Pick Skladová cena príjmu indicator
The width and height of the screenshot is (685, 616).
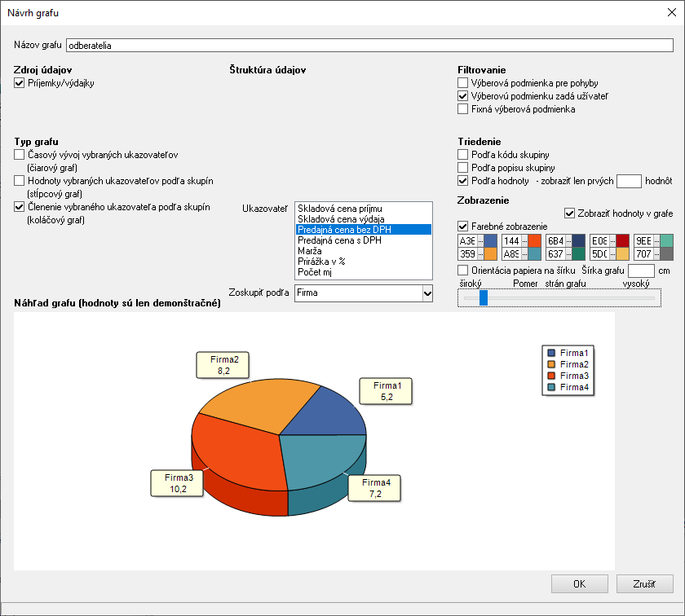tap(339, 209)
